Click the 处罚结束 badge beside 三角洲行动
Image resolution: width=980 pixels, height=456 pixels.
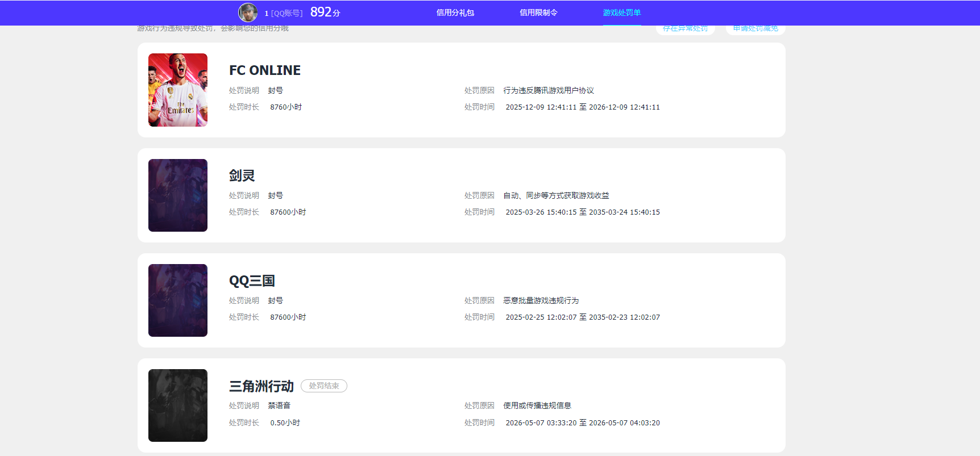(x=324, y=386)
